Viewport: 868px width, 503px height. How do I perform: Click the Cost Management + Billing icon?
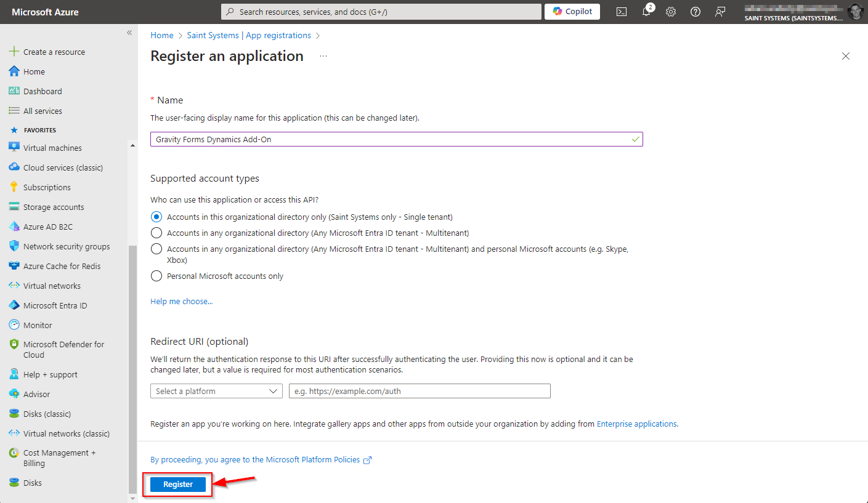[x=14, y=453]
